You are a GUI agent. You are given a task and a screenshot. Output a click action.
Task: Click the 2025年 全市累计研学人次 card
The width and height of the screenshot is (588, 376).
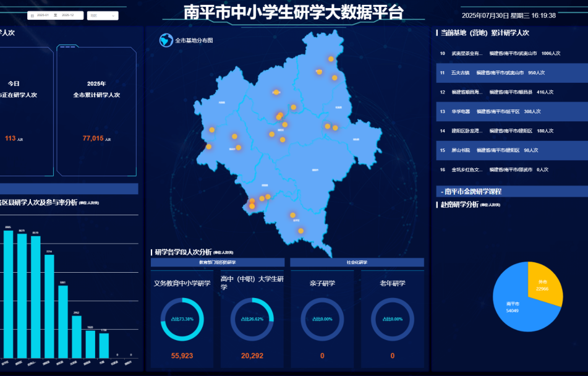point(96,111)
